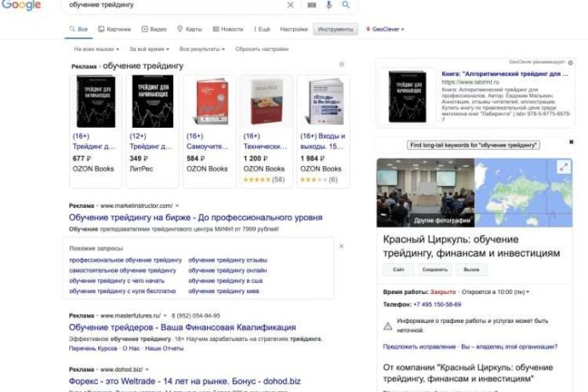Image resolution: width=588 pixels, height=392 pixels.
Task: Expand the marketinstructor.com ad URL dropdown
Action: click(177, 205)
